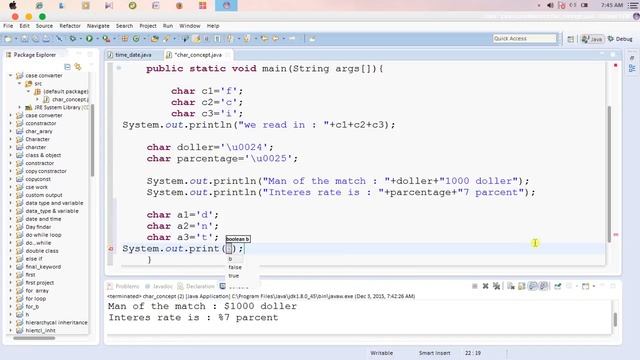Click the error marker beside System.out.print line

click(111, 249)
